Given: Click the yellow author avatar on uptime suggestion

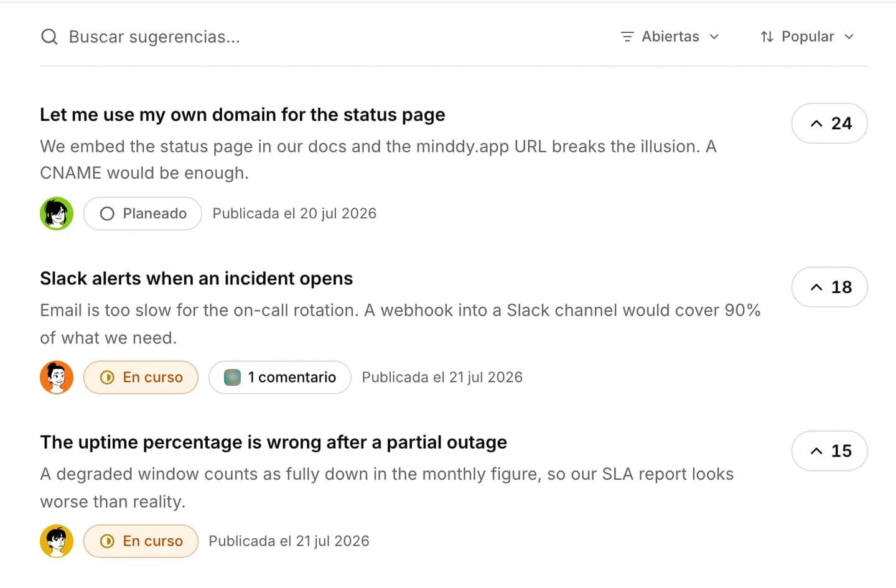Looking at the screenshot, I should (x=57, y=541).
